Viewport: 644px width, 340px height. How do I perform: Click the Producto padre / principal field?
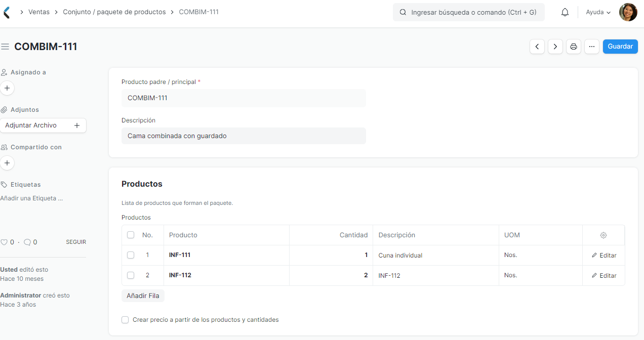244,98
